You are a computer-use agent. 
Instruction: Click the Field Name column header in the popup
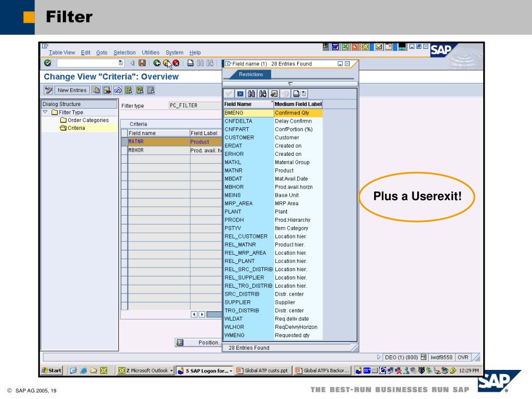248,104
